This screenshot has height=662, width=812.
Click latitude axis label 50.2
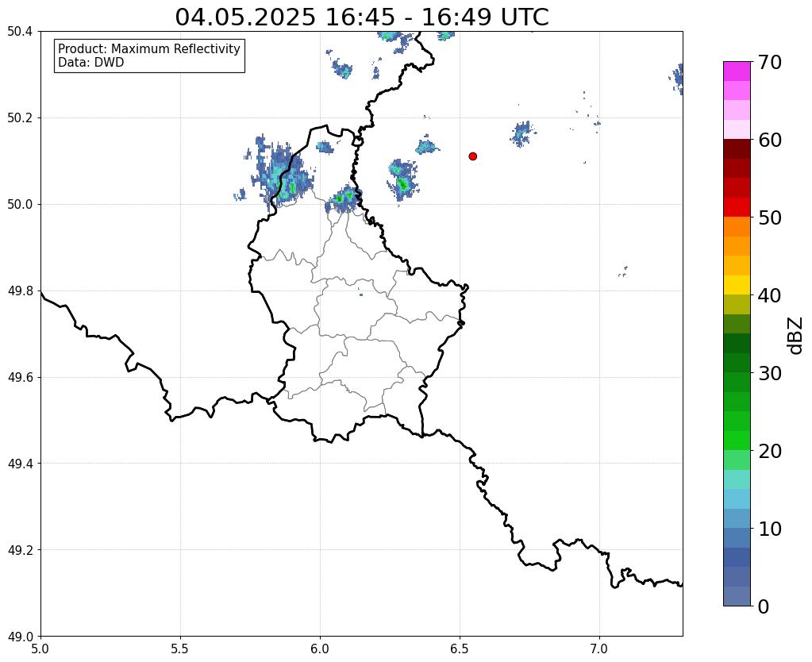pyautogui.click(x=20, y=118)
